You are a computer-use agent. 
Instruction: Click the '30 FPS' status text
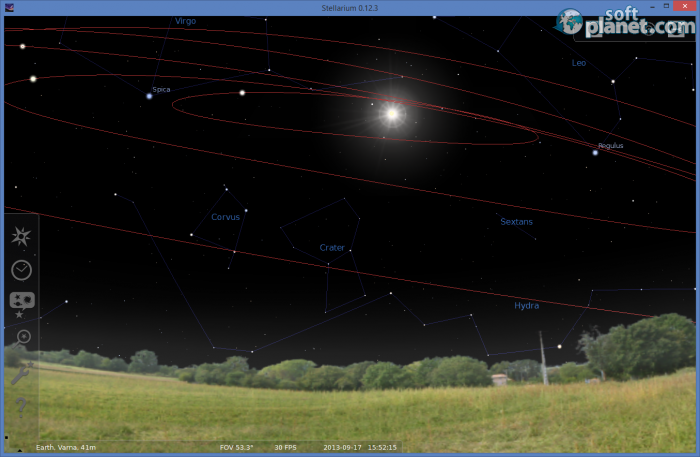coord(285,447)
